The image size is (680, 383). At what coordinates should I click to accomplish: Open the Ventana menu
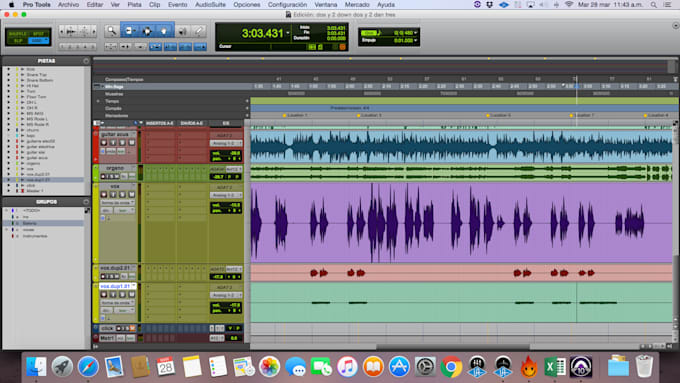[326, 4]
